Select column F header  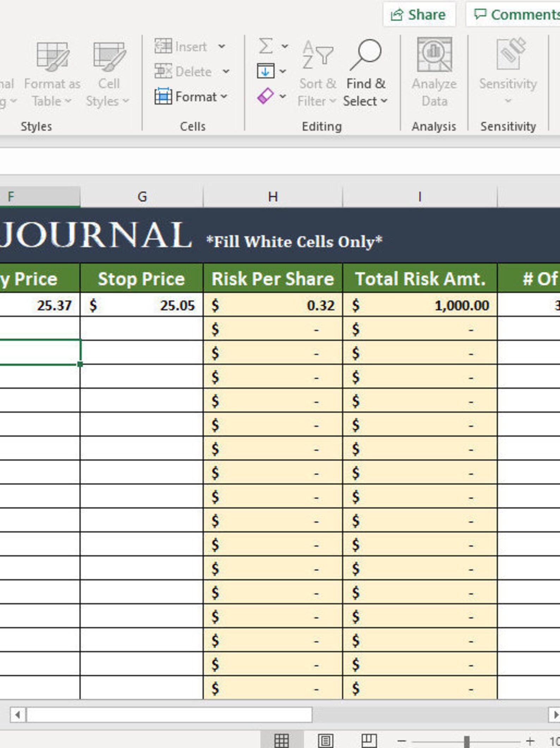40,197
